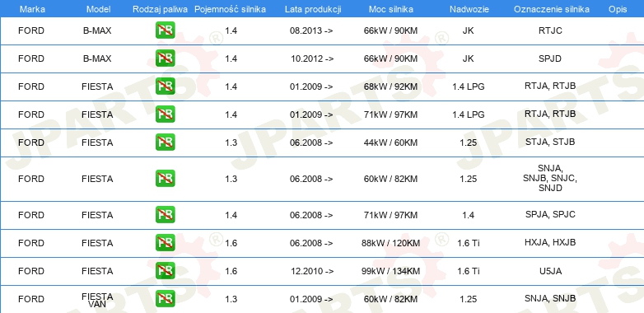This screenshot has width=644, height=313.
Task: Click the fuel icon in the Fiesta 88kW row
Action: pos(165,243)
